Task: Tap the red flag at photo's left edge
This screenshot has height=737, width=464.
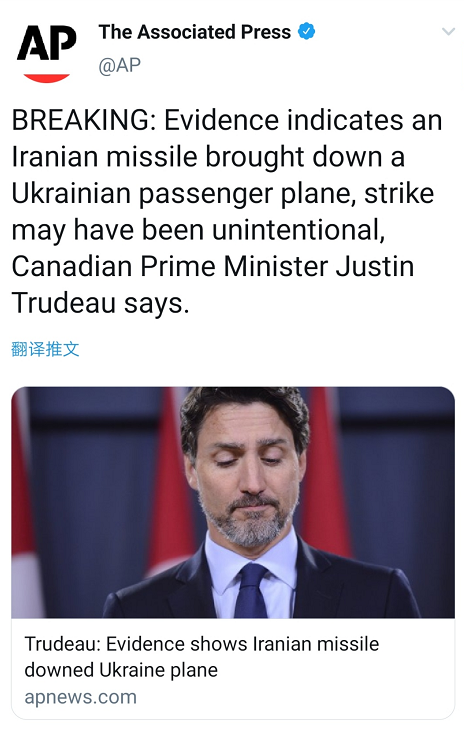Action: (21, 503)
